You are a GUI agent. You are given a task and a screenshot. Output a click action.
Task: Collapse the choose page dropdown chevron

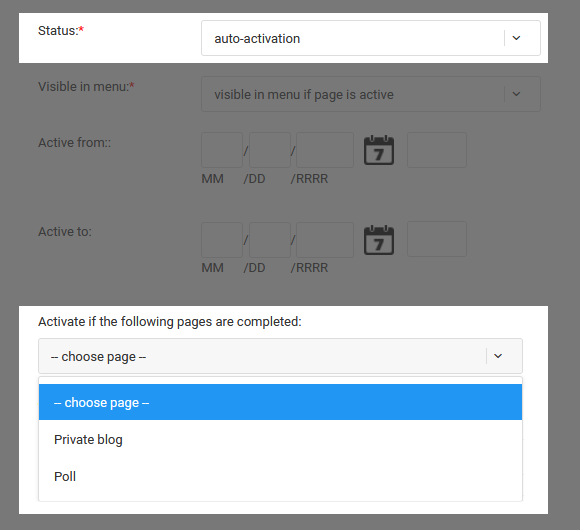pyautogui.click(x=498, y=356)
